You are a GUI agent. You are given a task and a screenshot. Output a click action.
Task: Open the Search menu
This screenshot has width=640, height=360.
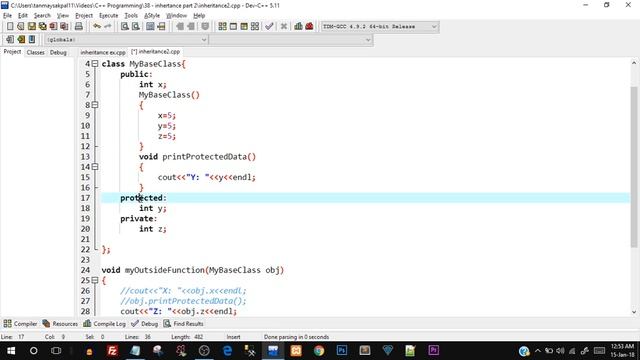[42, 16]
